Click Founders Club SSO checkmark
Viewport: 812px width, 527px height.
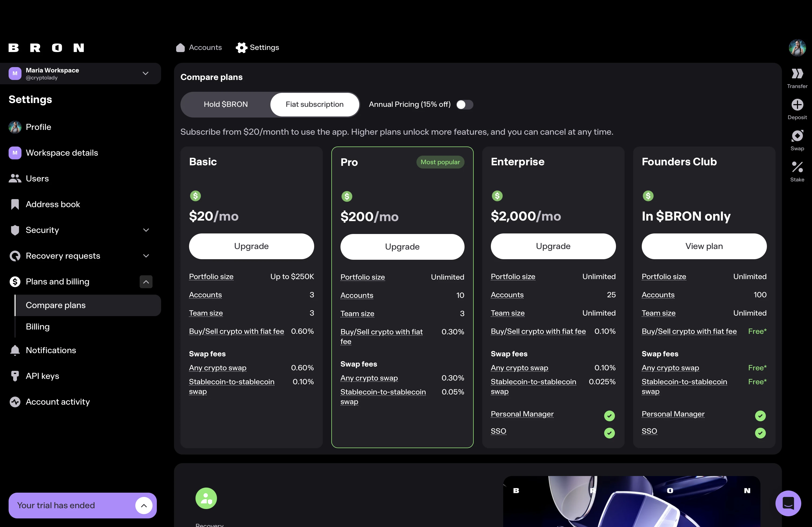[760, 433]
